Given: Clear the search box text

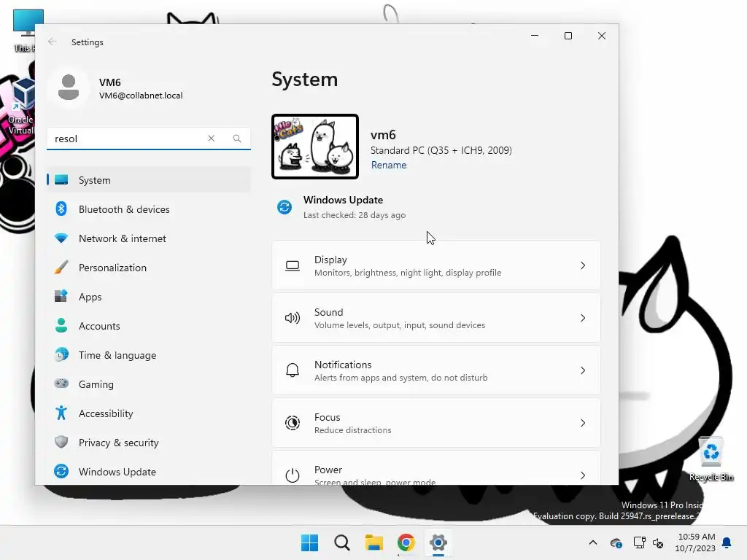Looking at the screenshot, I should [211, 138].
